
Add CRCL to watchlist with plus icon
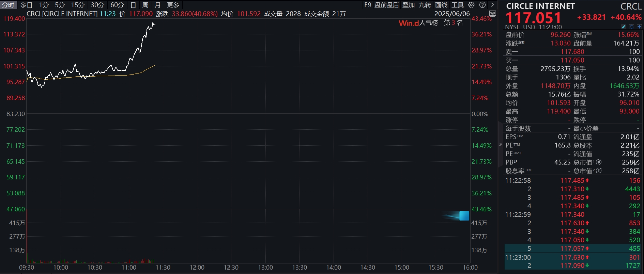point(639,27)
